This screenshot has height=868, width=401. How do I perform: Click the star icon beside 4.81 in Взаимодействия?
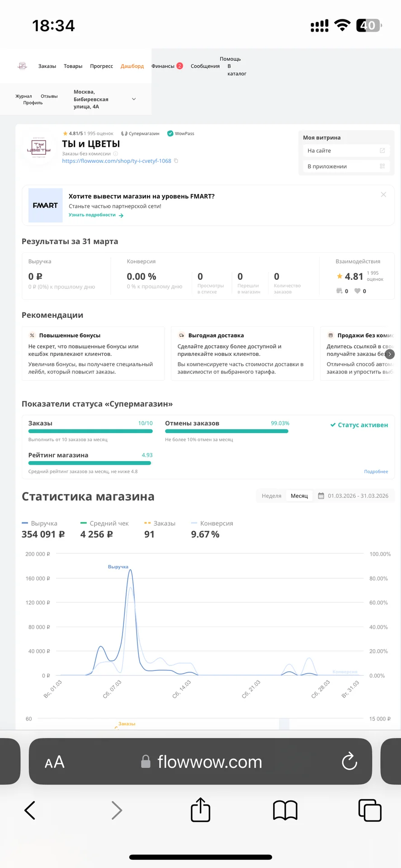pyautogui.click(x=340, y=276)
